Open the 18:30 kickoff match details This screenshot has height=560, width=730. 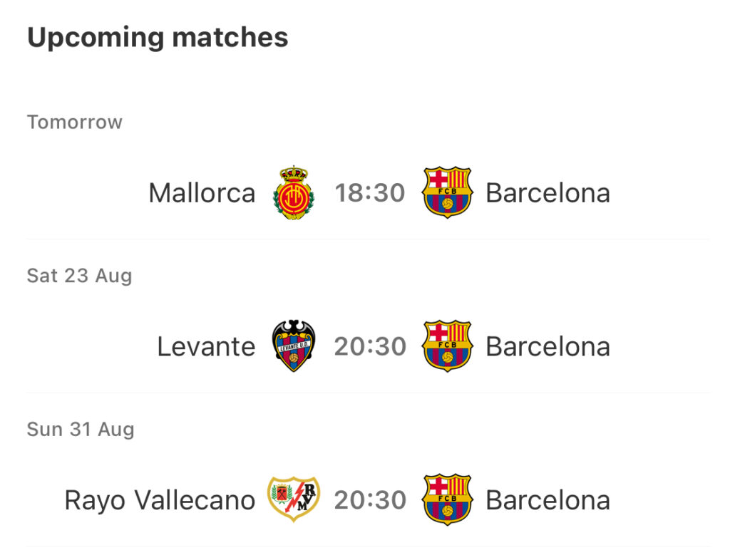pyautogui.click(x=370, y=193)
